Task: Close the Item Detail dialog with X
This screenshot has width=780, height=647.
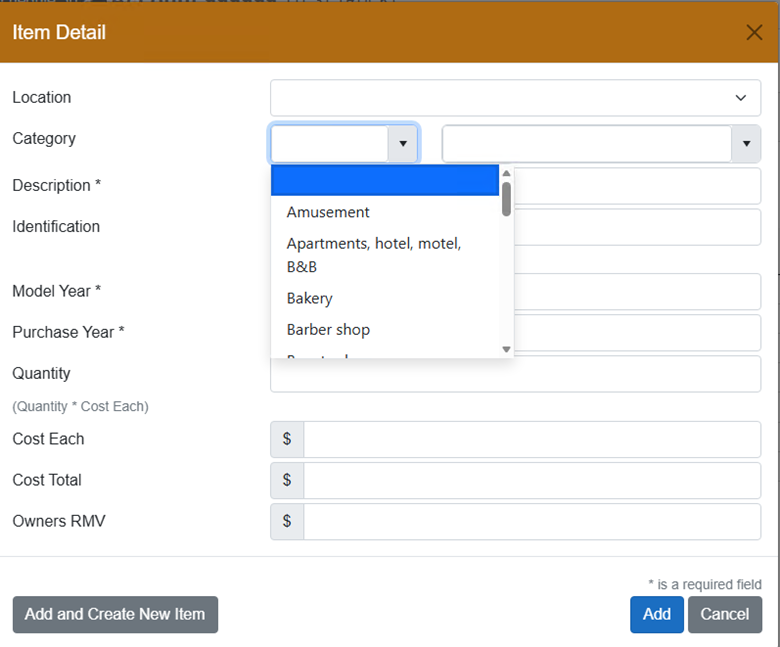Action: point(754,32)
